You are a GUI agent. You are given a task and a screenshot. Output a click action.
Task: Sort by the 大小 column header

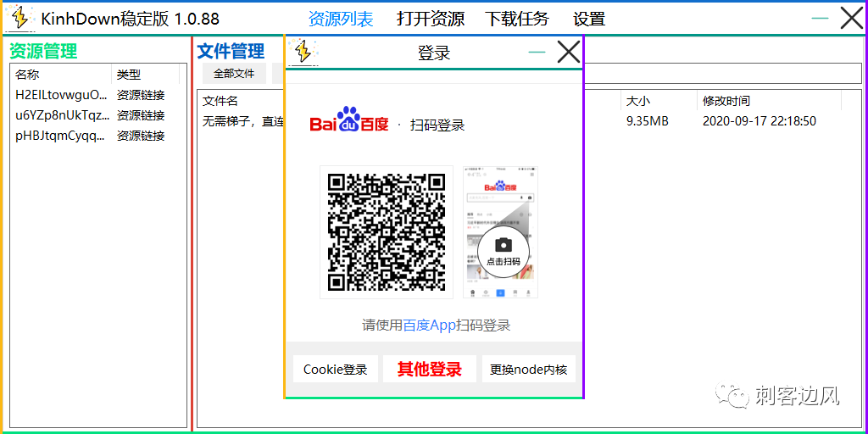[658, 101]
